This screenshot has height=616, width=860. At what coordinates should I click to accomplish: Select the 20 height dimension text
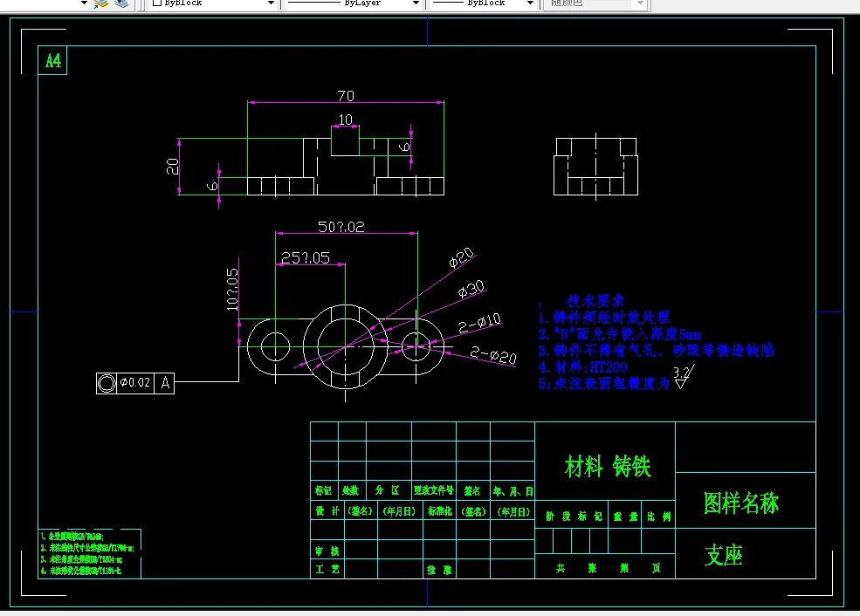[172, 166]
